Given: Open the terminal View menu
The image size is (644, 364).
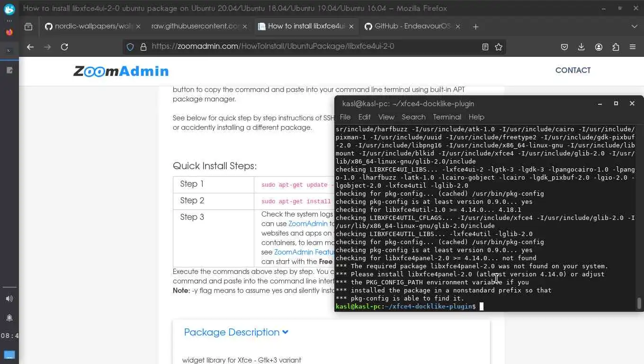Looking at the screenshot, I should coord(386,117).
